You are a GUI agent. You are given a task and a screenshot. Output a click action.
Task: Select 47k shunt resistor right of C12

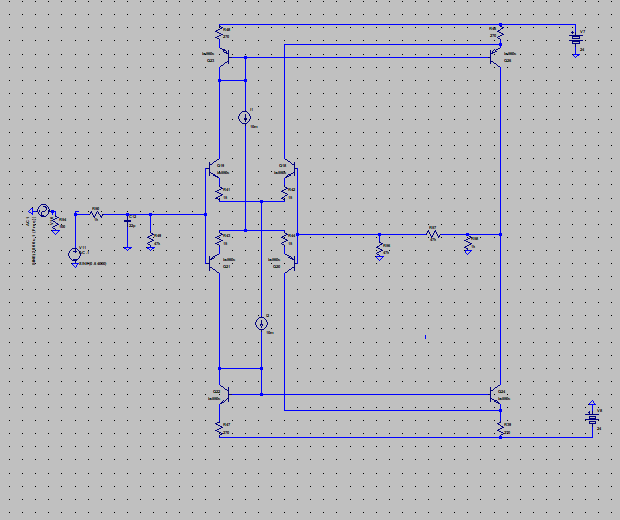[151, 240]
